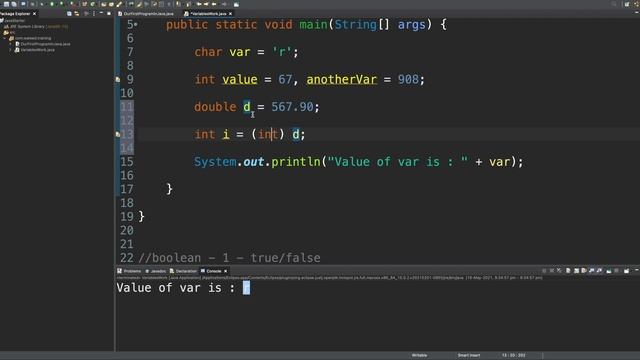
Task: Toggle Word Wrap in Console toolbar
Action: 584,270
